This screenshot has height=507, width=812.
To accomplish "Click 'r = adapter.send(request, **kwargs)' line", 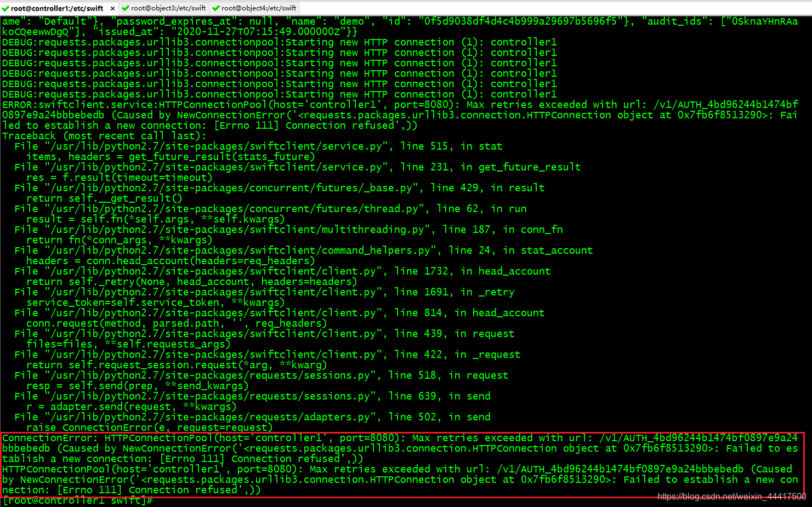I will 132,407.
